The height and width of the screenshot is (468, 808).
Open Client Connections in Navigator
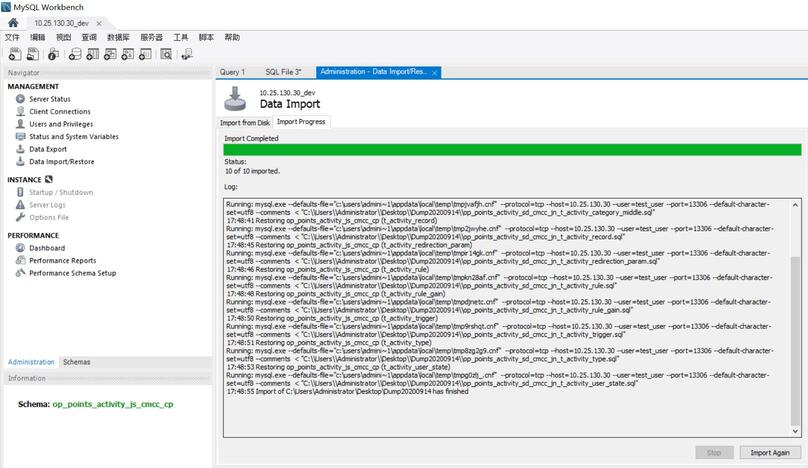(60, 111)
